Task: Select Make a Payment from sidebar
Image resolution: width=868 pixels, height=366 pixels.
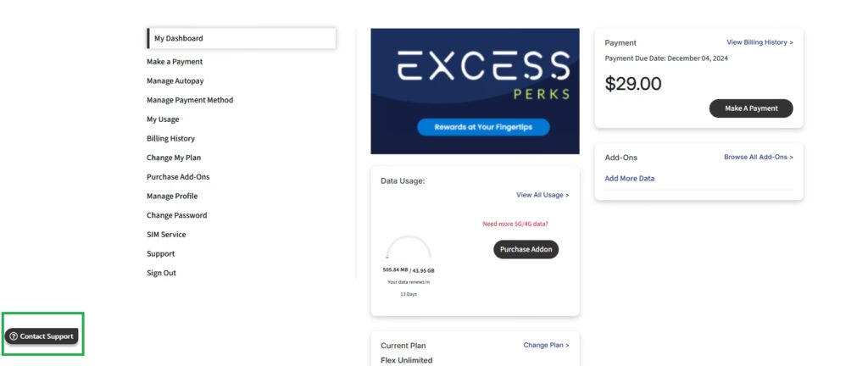Action: coord(175,62)
